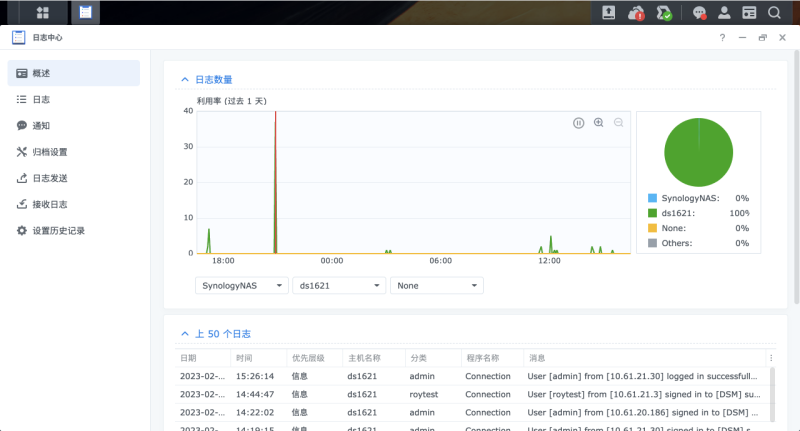Click the green ds1621 legend swatch
The width and height of the screenshot is (800, 431).
pyautogui.click(x=652, y=213)
